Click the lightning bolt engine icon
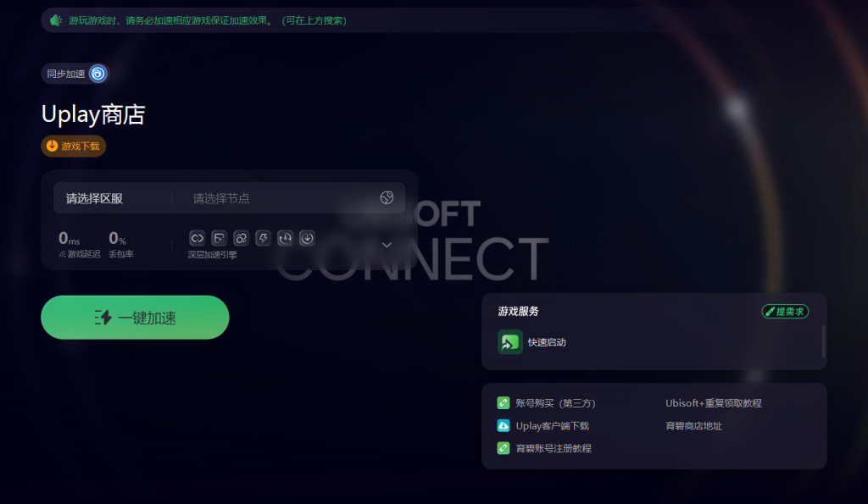 point(263,238)
